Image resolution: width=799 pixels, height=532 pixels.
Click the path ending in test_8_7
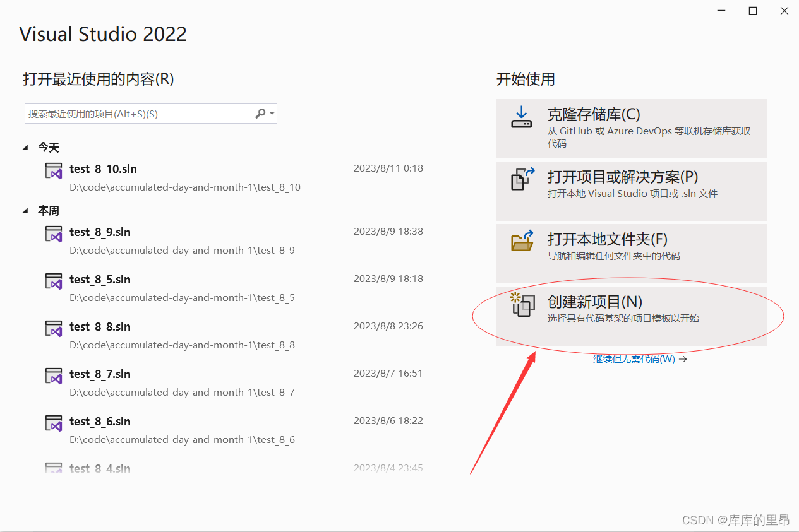pos(182,393)
